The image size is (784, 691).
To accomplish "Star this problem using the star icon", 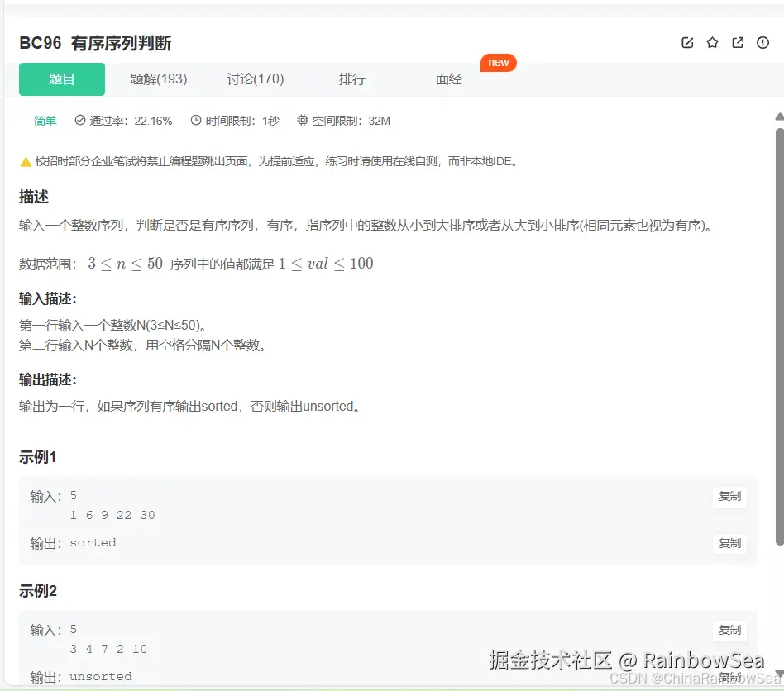I will click(x=712, y=43).
